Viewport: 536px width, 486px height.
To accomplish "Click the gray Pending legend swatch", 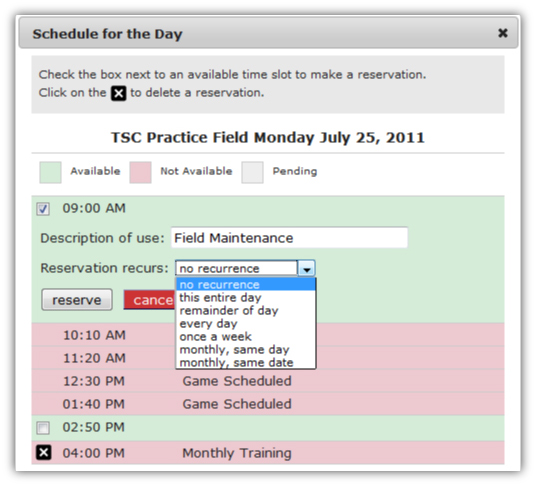I will point(252,172).
